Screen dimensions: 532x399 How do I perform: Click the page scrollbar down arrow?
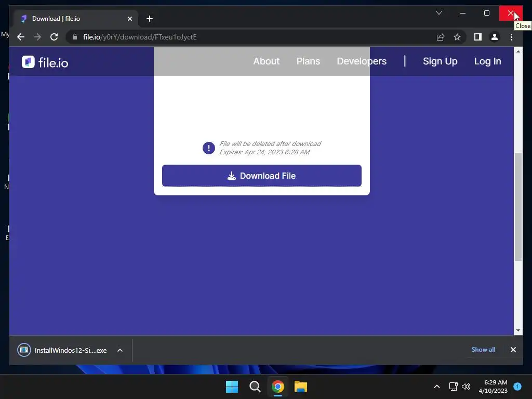pyautogui.click(x=518, y=330)
